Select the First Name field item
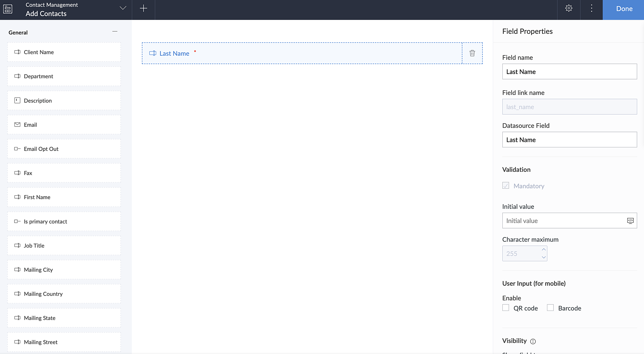Viewport: 644px width, 354px height. click(64, 197)
